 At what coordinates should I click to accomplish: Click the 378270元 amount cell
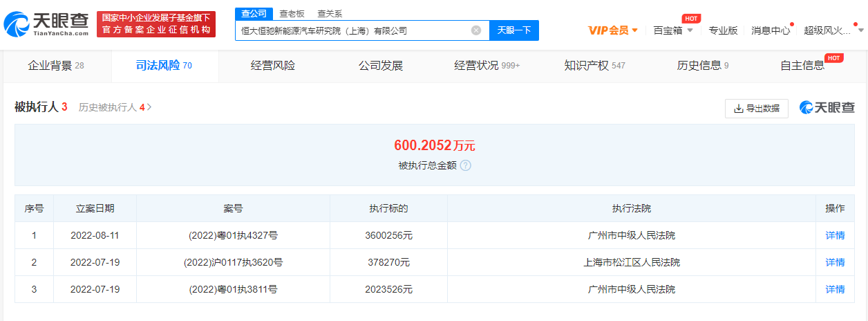[x=388, y=262]
